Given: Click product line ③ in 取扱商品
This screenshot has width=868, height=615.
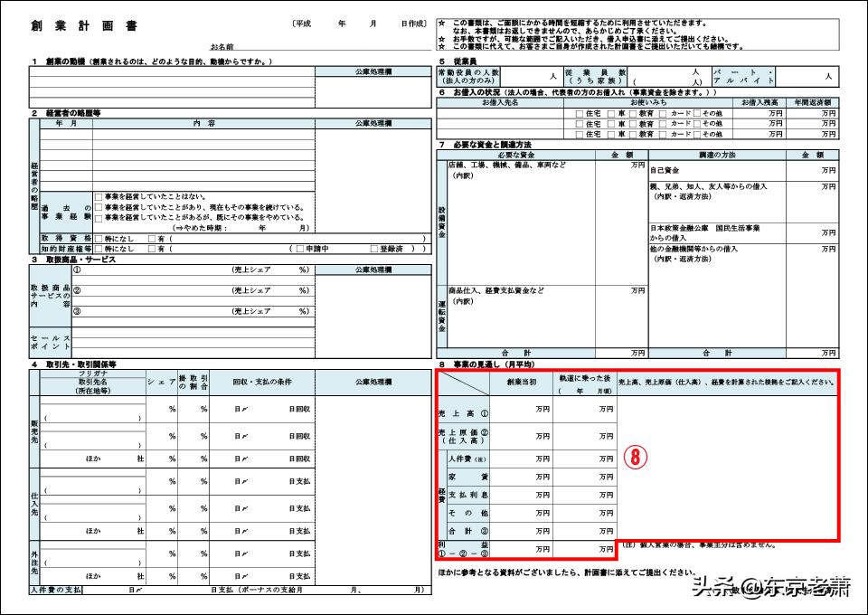Looking at the screenshot, I should (192, 311).
